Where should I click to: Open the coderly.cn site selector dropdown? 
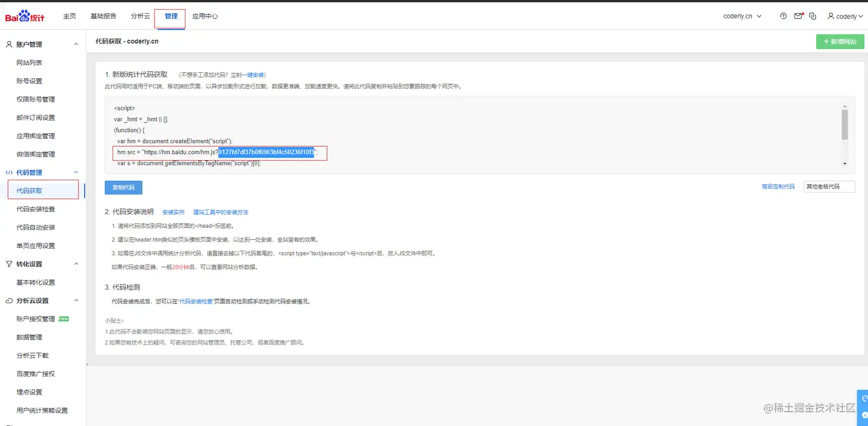[742, 16]
